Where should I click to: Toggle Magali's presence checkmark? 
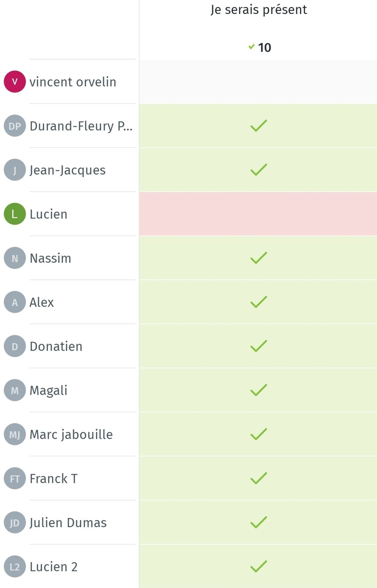tap(258, 390)
